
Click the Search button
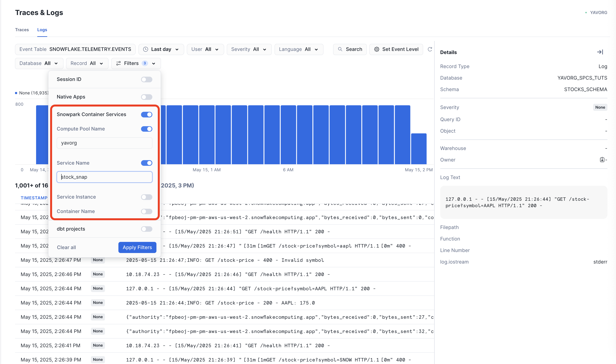(x=350, y=49)
